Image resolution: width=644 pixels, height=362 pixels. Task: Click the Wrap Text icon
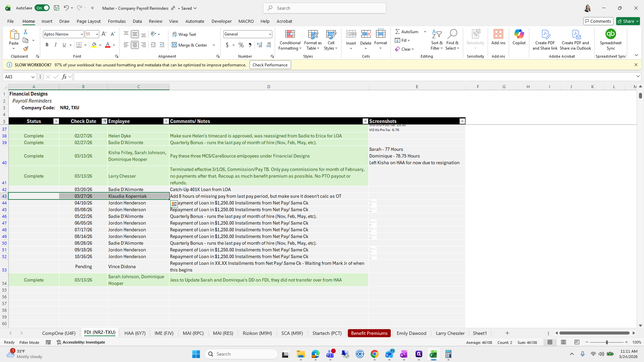pyautogui.click(x=184, y=34)
